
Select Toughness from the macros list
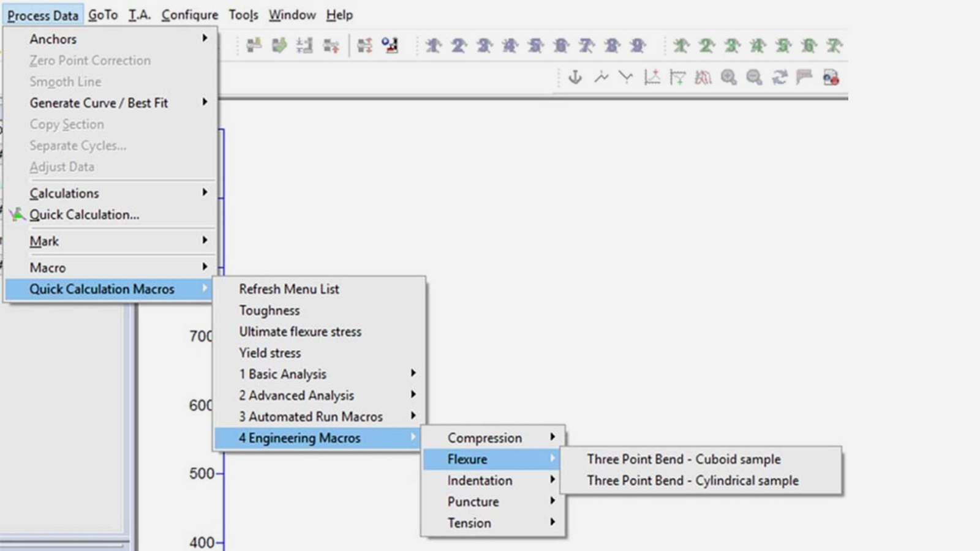coord(269,310)
